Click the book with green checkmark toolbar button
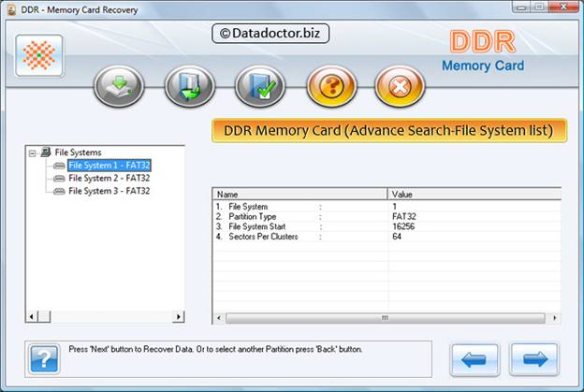Image resolution: width=584 pixels, height=392 pixels. 260,86
